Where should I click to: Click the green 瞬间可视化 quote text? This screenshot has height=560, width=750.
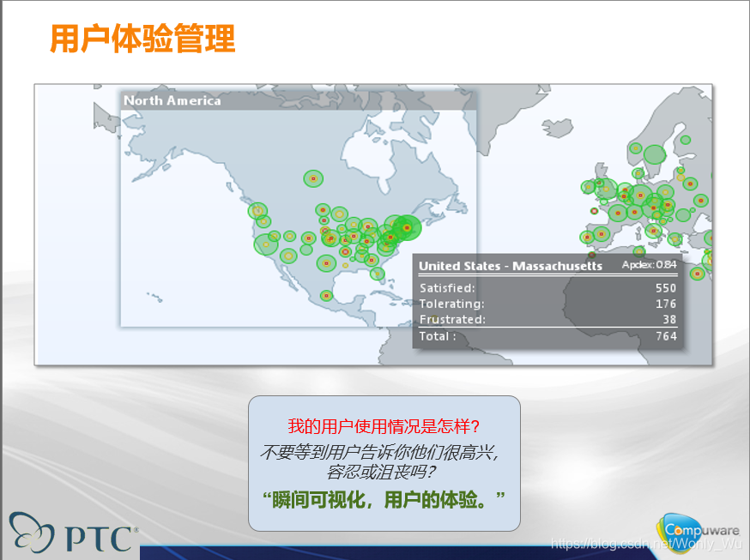[x=384, y=500]
